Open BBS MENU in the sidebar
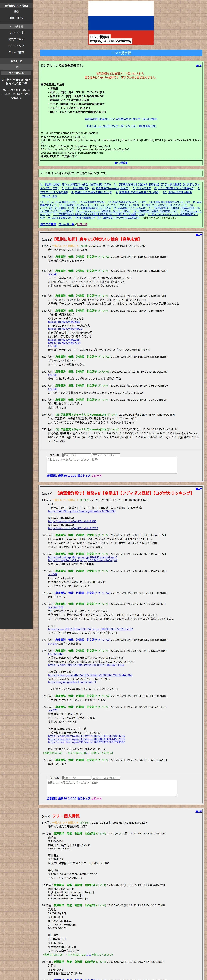This screenshot has width=207, height=980. (x=16, y=17)
